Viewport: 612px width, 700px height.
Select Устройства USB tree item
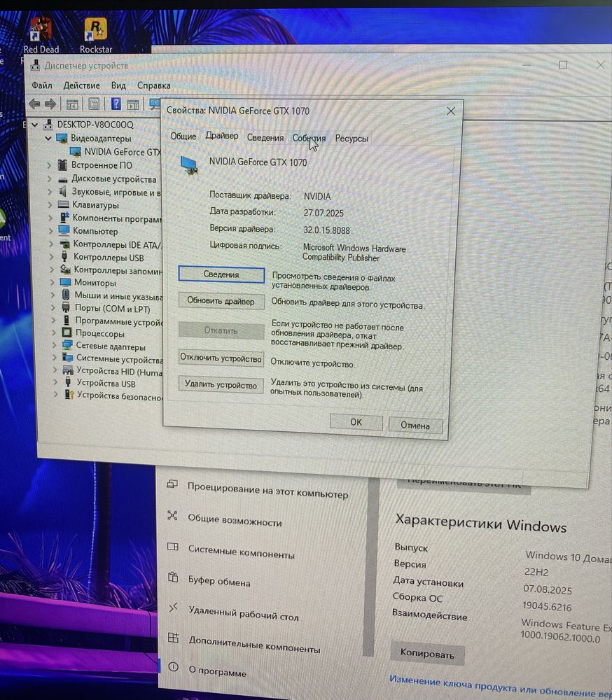point(106,383)
